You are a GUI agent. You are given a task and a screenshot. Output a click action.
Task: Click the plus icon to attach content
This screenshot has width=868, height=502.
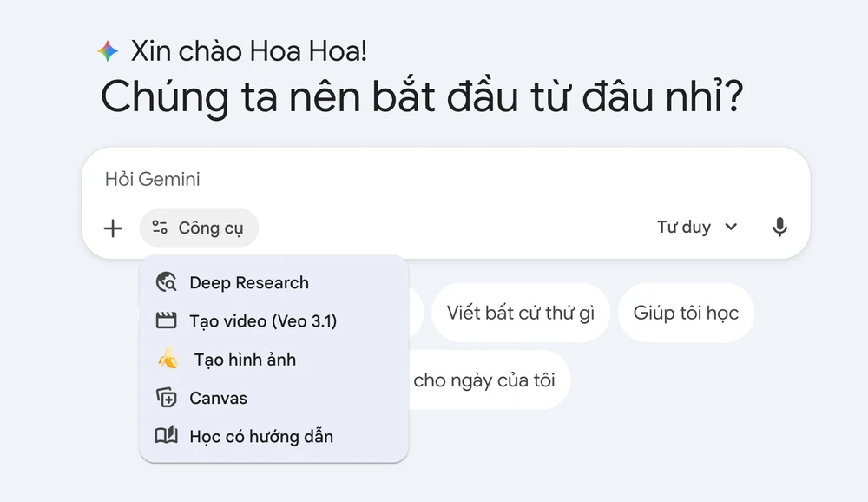coord(112,228)
